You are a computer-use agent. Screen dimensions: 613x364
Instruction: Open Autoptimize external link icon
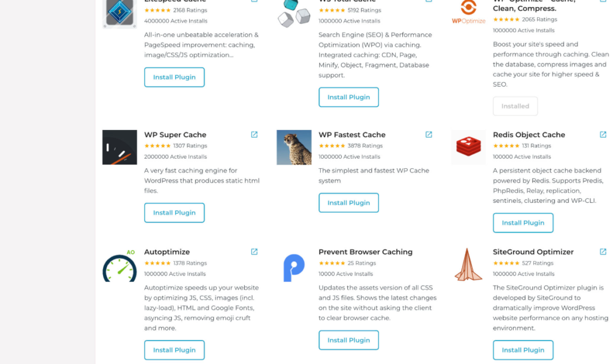(254, 252)
